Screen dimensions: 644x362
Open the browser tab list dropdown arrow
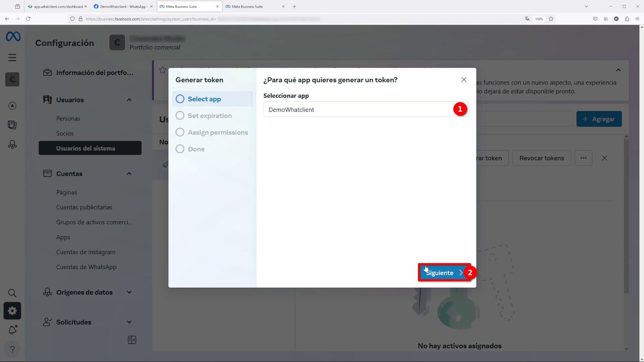pos(586,6)
